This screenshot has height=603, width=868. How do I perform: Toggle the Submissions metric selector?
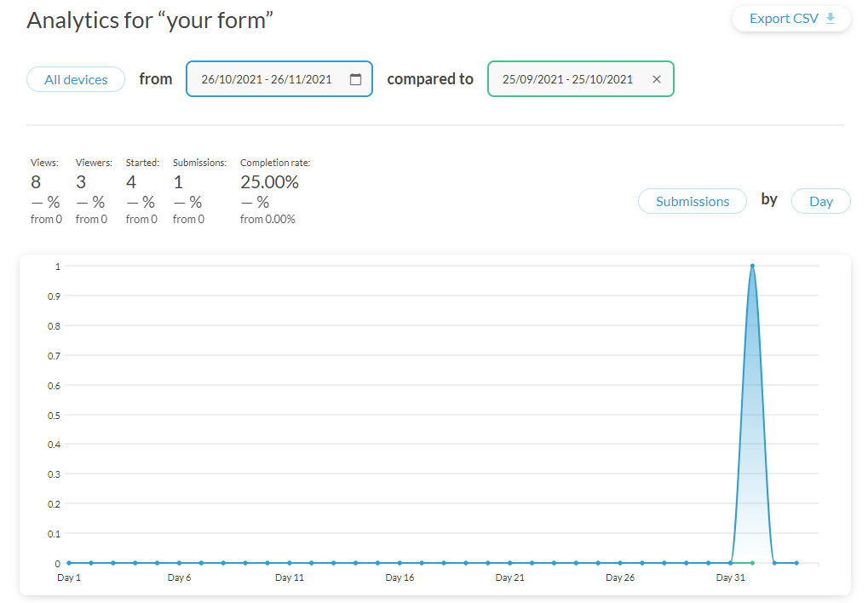pos(692,201)
